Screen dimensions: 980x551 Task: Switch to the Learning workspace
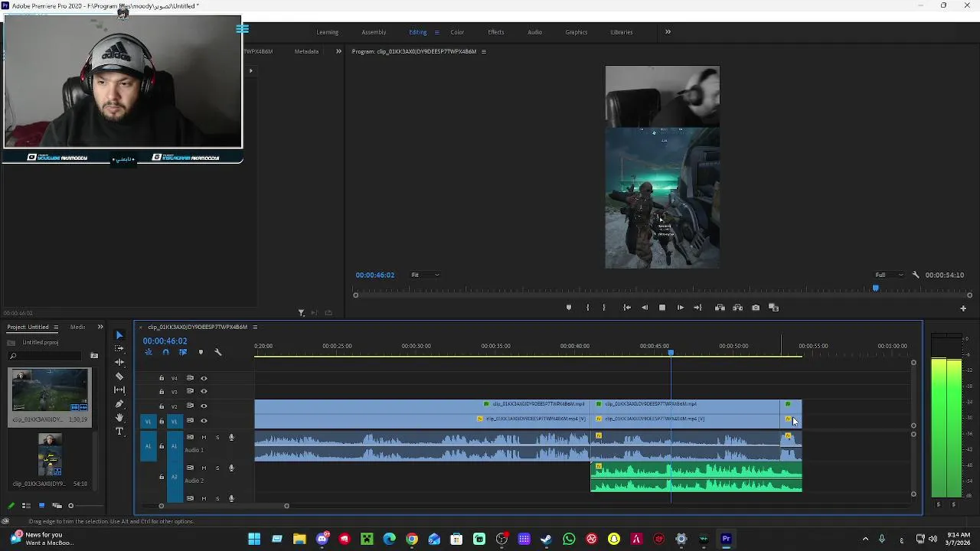click(327, 32)
